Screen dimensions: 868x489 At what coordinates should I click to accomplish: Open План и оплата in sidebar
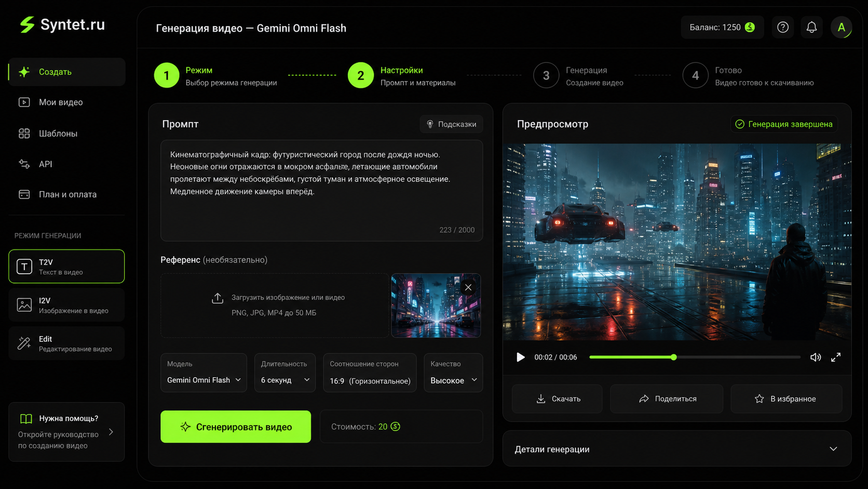pyautogui.click(x=66, y=194)
